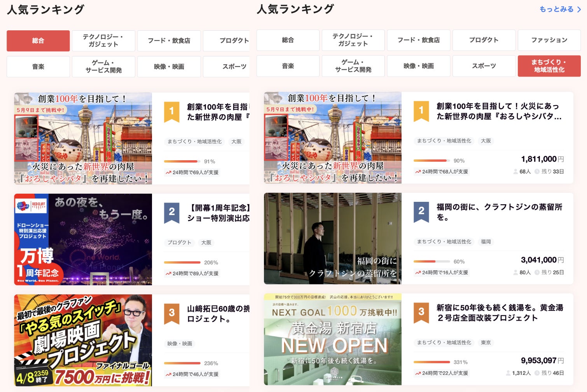Select the ファッション category tab
The width and height of the screenshot is (587, 392).
549,40
